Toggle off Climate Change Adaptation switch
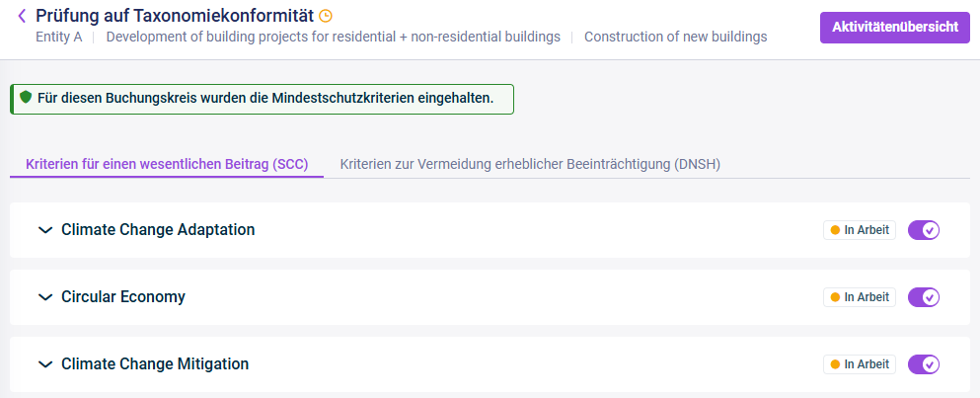The height and width of the screenshot is (398, 980). (x=923, y=230)
